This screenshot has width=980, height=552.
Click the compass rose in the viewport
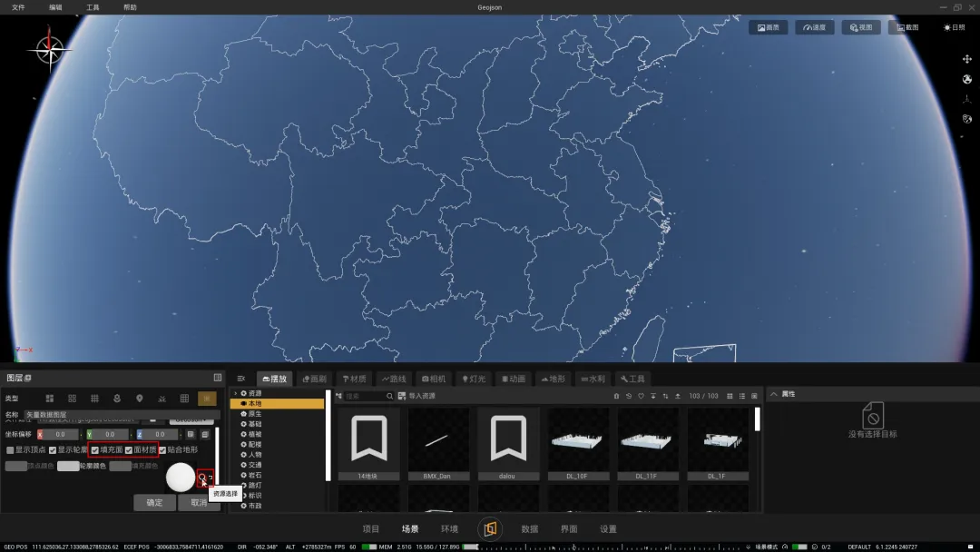(49, 50)
